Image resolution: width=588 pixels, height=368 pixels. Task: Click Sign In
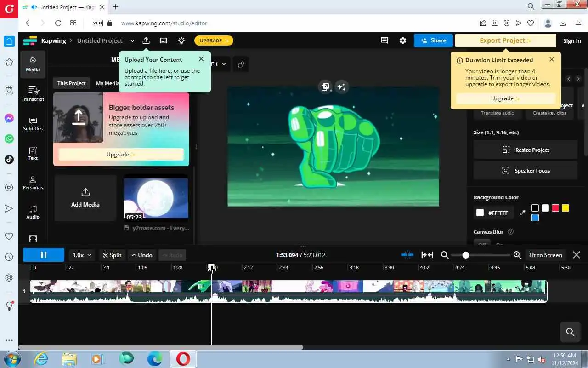coord(572,41)
